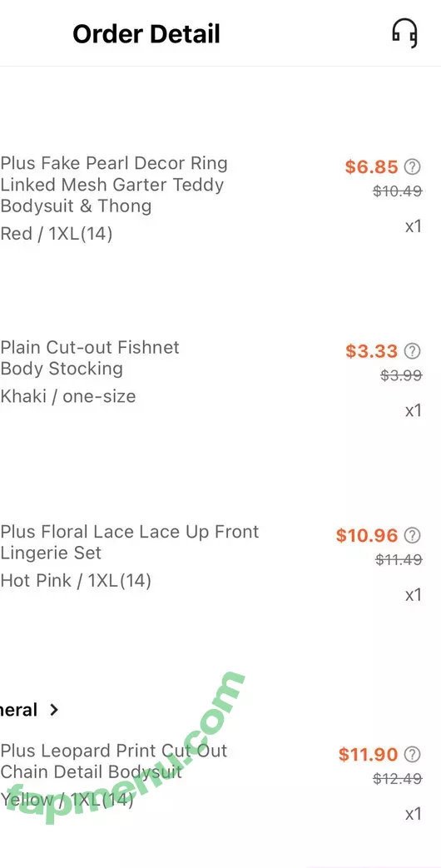Open customer support headset icon
Viewport: 441px width, 868px height.
click(404, 33)
